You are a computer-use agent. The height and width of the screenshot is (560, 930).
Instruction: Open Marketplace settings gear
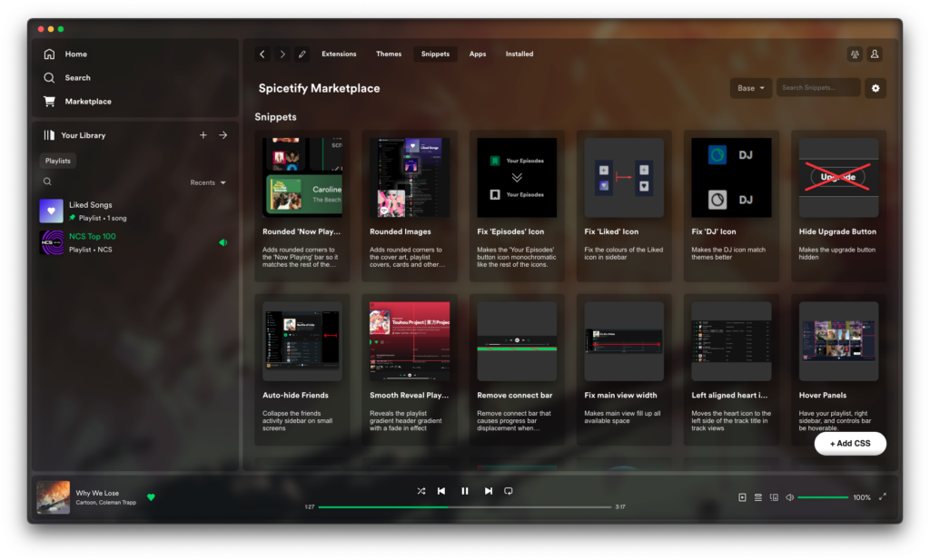876,88
